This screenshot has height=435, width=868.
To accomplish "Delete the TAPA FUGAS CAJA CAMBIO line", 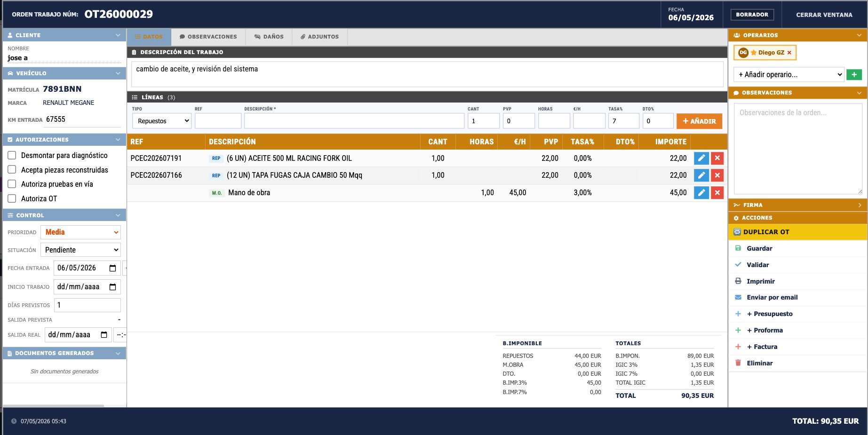I will pyautogui.click(x=717, y=175).
